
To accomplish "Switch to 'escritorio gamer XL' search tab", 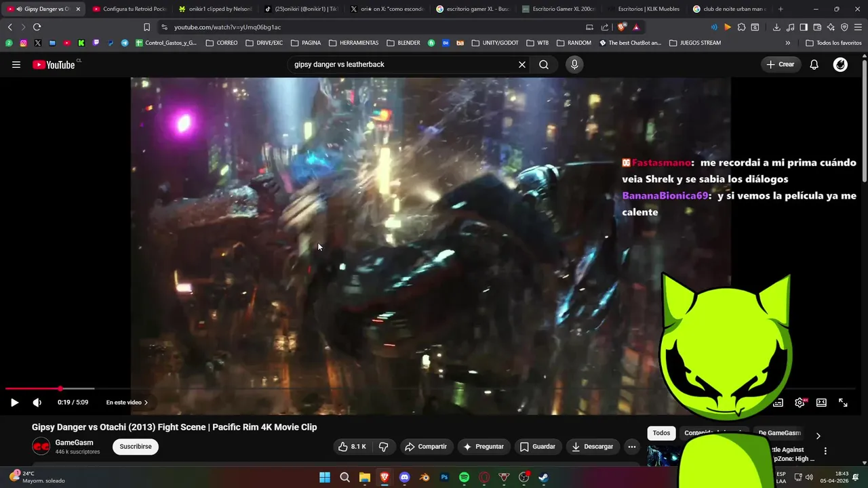I will 473,9.
